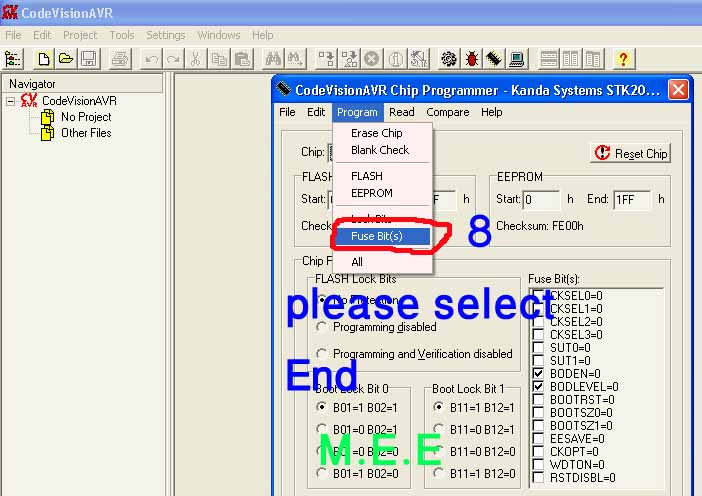Screen dimensions: 702x496
Task: Click the Make project toolbar icon
Action: (349, 59)
